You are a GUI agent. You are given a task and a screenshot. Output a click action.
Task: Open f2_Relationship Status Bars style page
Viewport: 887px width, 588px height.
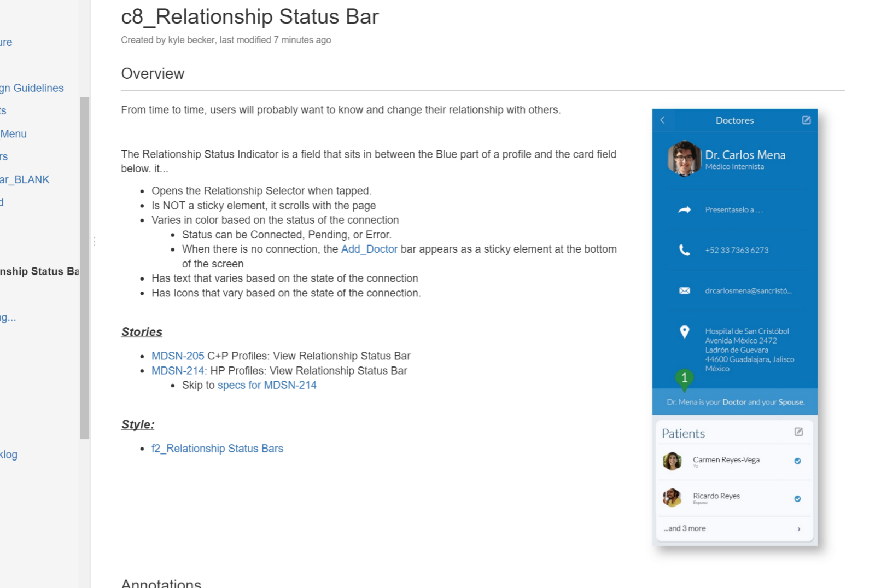coord(217,449)
